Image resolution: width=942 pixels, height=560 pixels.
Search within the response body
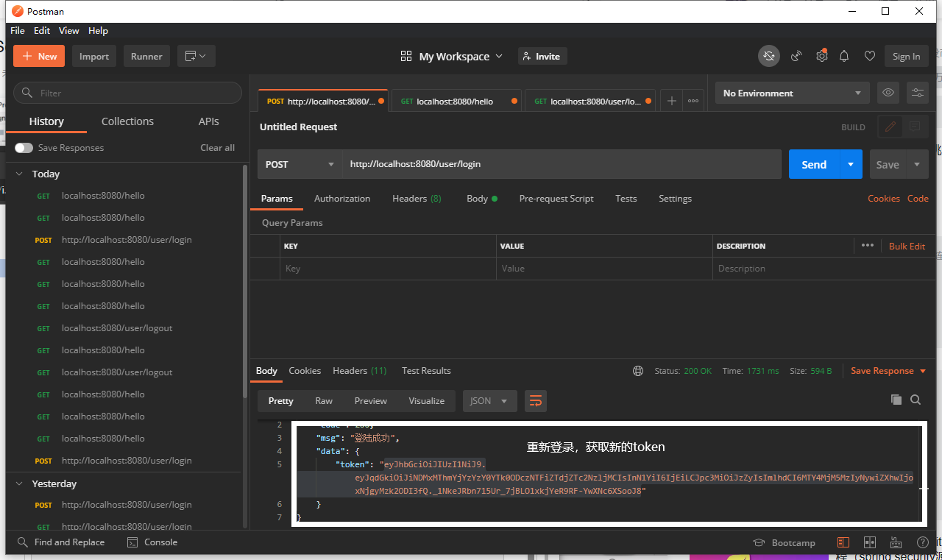[x=916, y=400]
